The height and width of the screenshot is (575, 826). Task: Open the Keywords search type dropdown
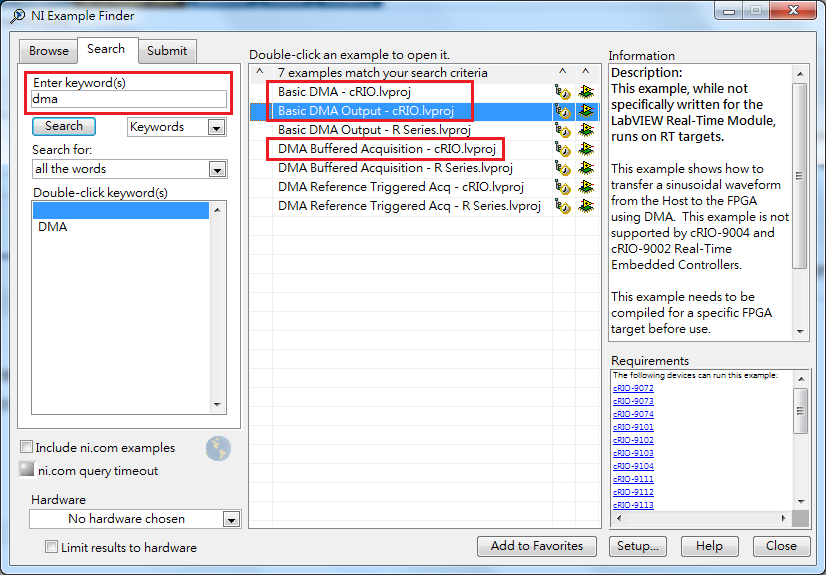point(216,127)
